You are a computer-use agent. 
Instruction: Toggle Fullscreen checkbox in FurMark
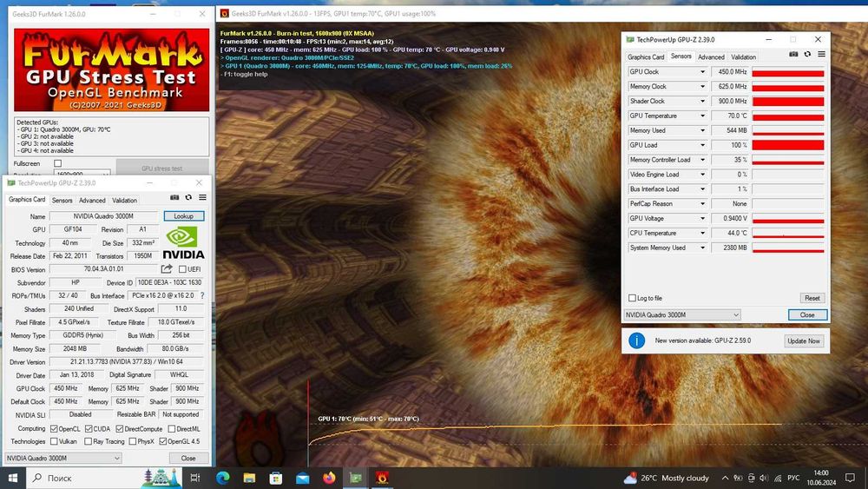pos(57,163)
